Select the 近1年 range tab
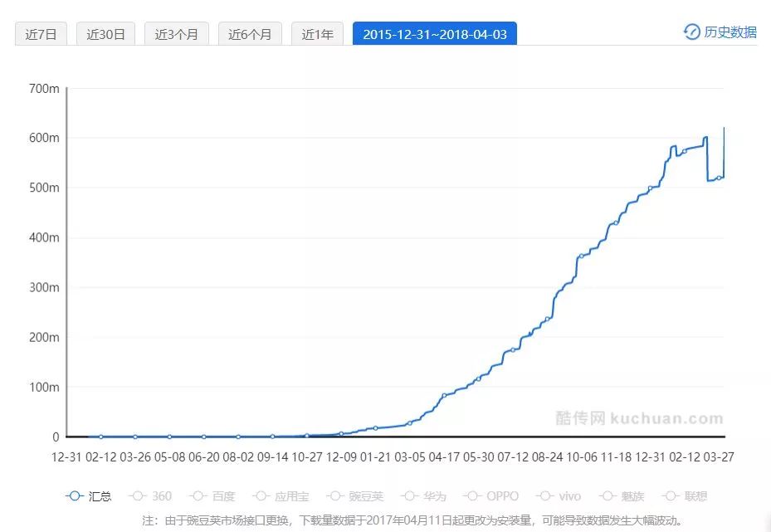The image size is (771, 532). point(317,34)
